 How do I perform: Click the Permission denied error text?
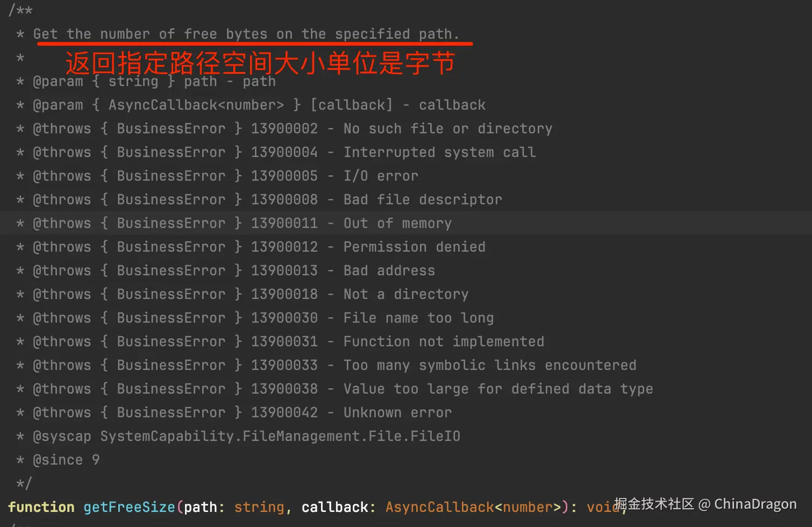click(415, 247)
